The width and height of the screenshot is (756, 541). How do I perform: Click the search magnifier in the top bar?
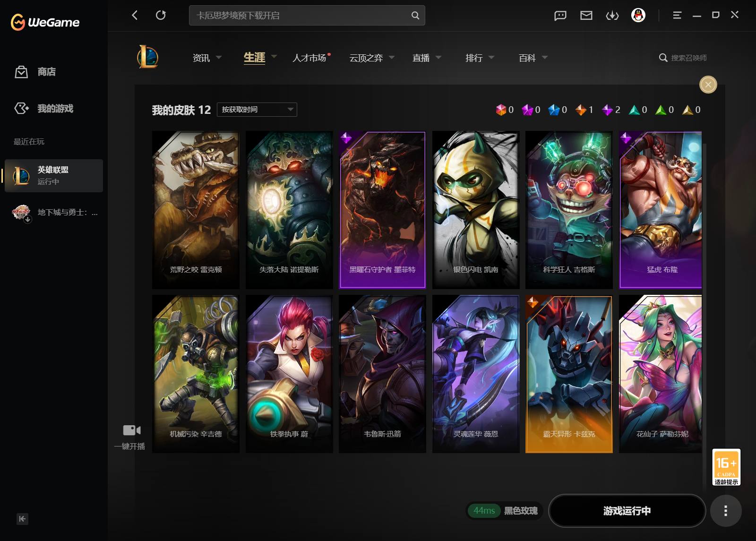pos(415,16)
